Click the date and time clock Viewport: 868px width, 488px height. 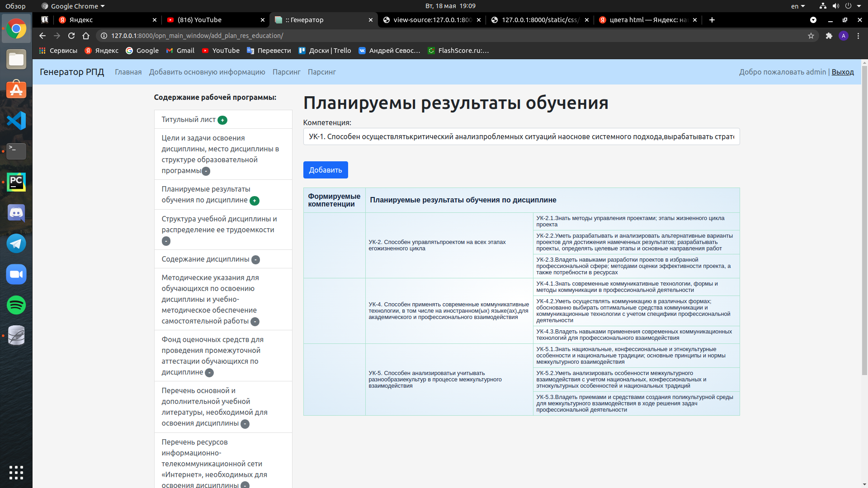coord(450,6)
